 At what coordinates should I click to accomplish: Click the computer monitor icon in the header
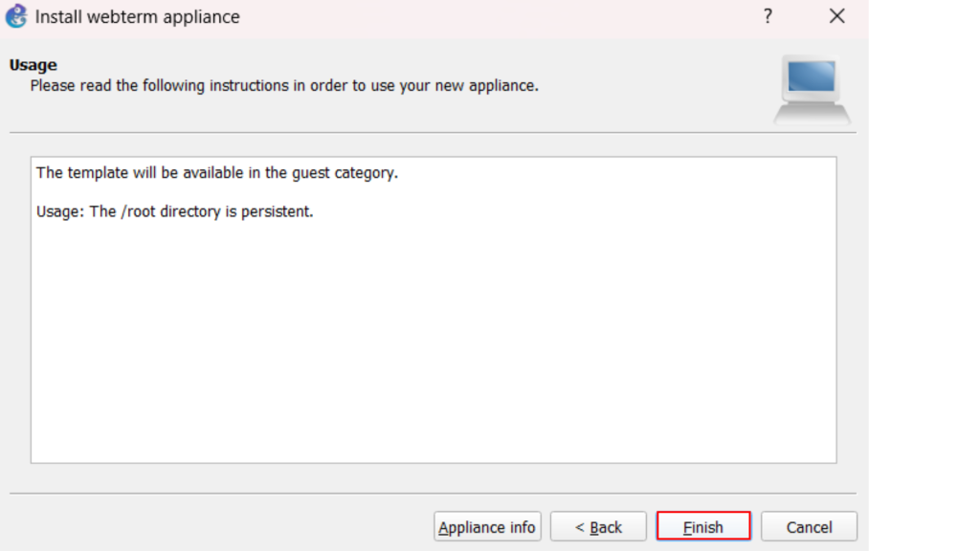coord(812,90)
